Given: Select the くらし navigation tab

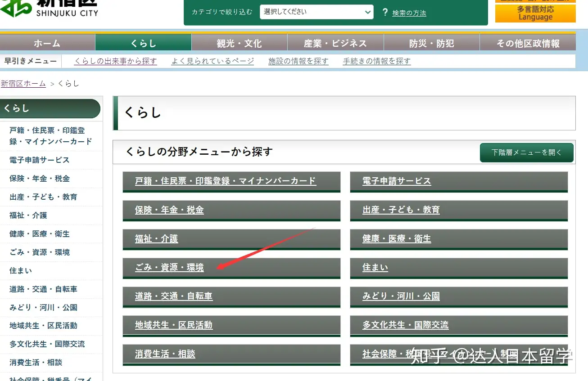Looking at the screenshot, I should click(144, 43).
